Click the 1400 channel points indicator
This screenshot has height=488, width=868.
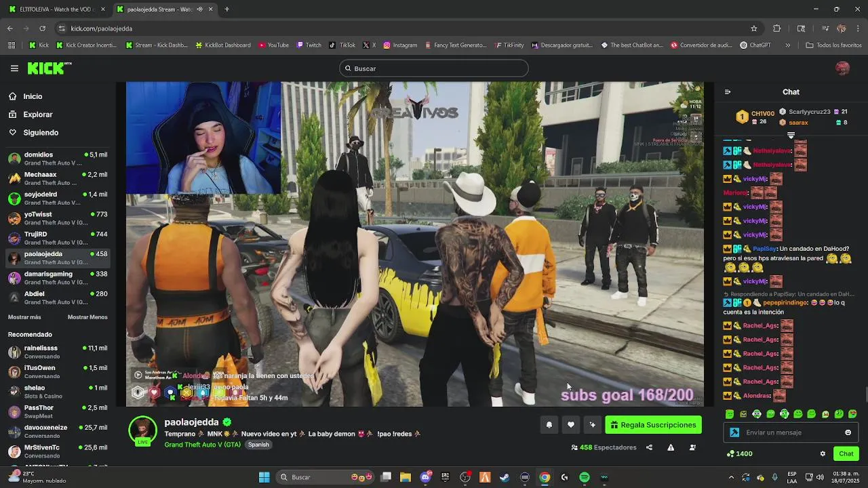coord(739,453)
